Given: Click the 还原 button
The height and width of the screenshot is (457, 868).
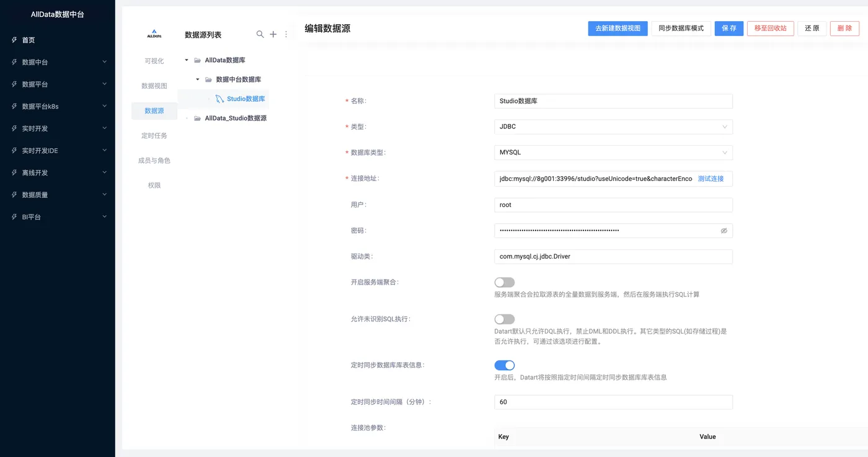Looking at the screenshot, I should tap(812, 29).
